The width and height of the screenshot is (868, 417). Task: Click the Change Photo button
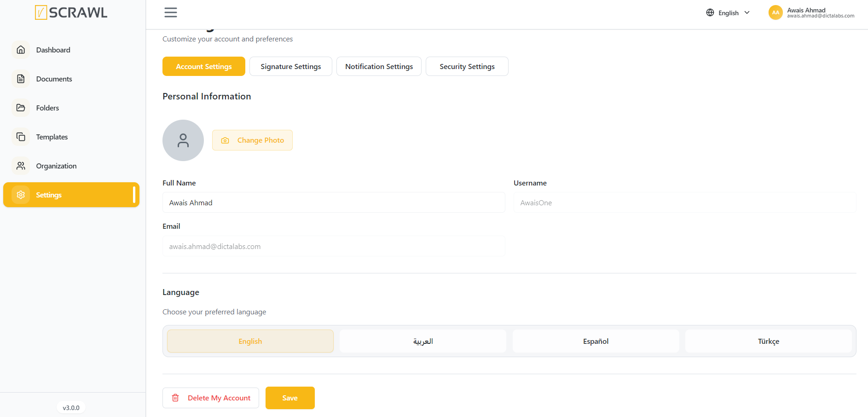tap(252, 140)
